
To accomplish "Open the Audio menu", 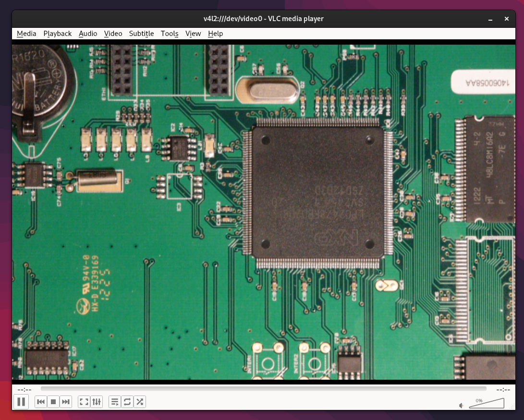I will (x=88, y=34).
